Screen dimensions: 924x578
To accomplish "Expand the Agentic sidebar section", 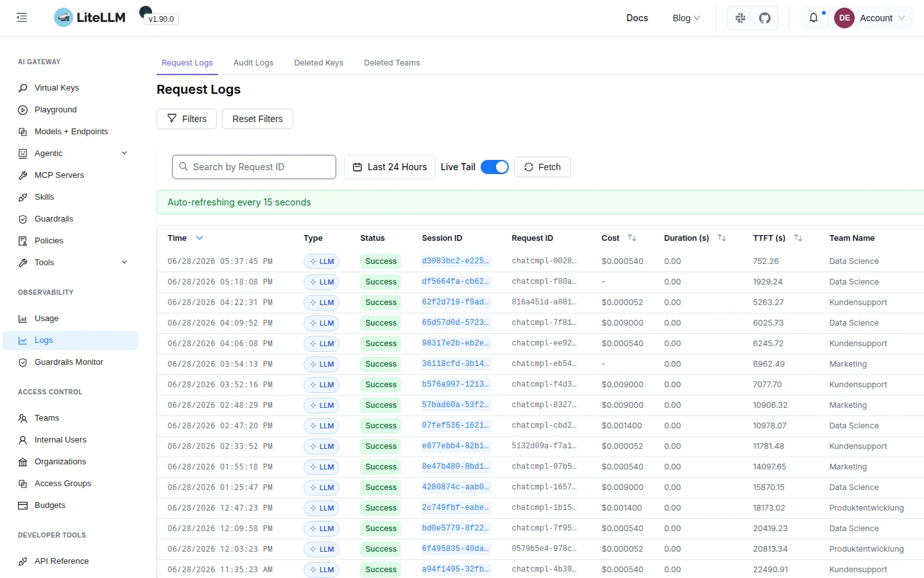I will pos(124,153).
